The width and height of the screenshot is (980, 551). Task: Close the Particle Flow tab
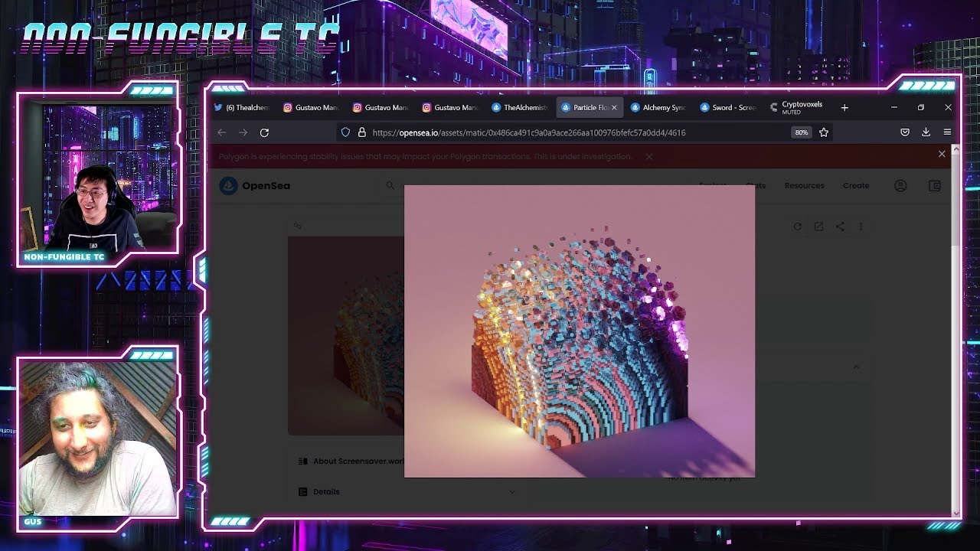[614, 108]
